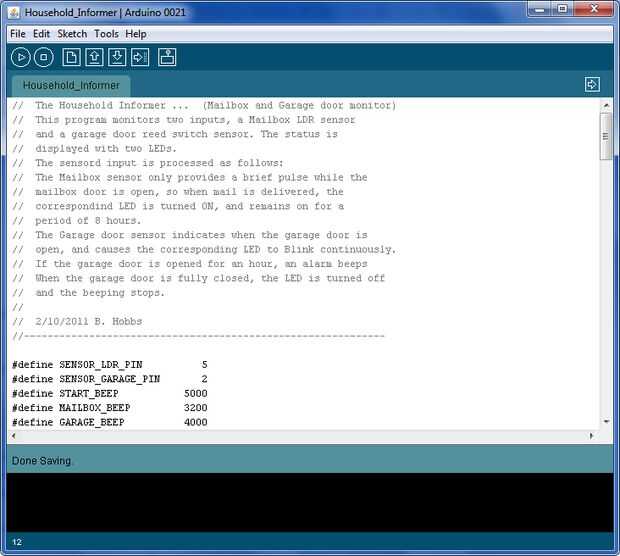Open the File menu
620x556 pixels.
pyautogui.click(x=18, y=34)
